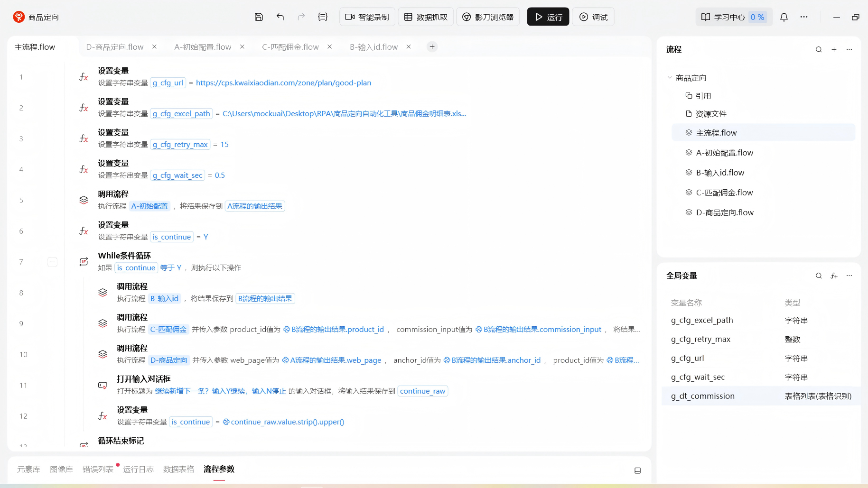
Task: Select the g_cfg_url row in global variables
Action: 761,358
